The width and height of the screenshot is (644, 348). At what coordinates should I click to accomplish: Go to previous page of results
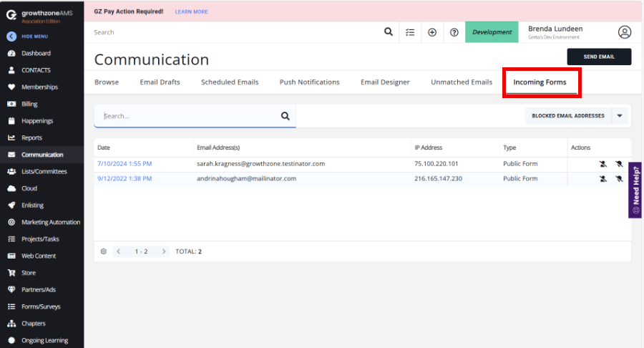119,251
